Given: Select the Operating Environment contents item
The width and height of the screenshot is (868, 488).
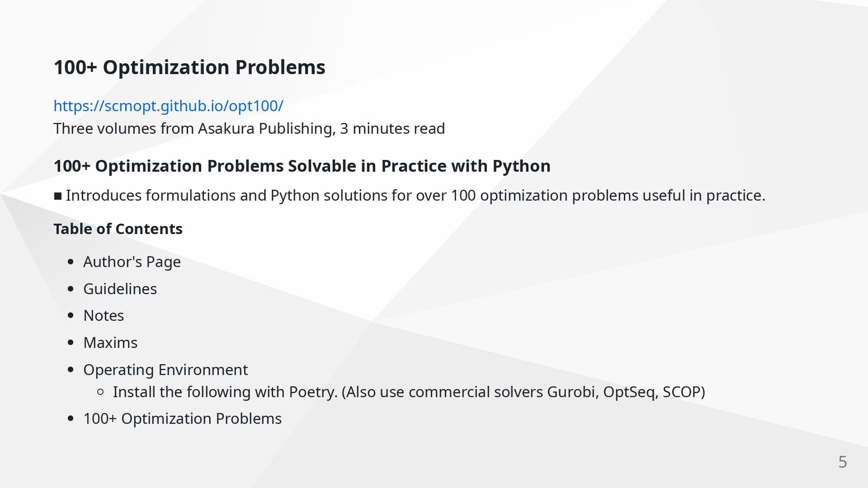Looking at the screenshot, I should point(165,370).
